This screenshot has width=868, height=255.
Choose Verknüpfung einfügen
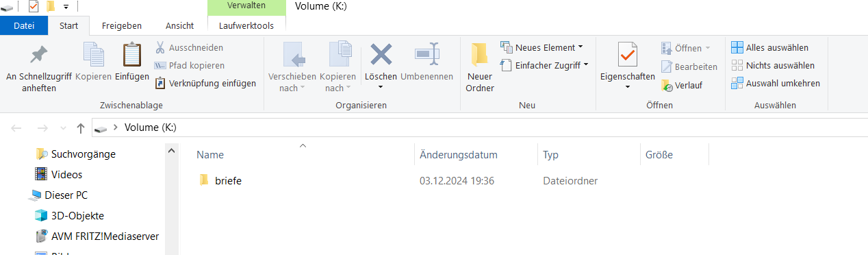205,84
